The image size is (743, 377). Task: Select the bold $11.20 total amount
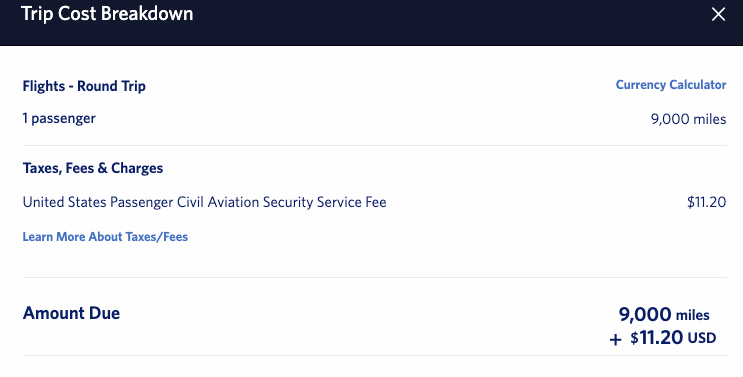tap(656, 338)
